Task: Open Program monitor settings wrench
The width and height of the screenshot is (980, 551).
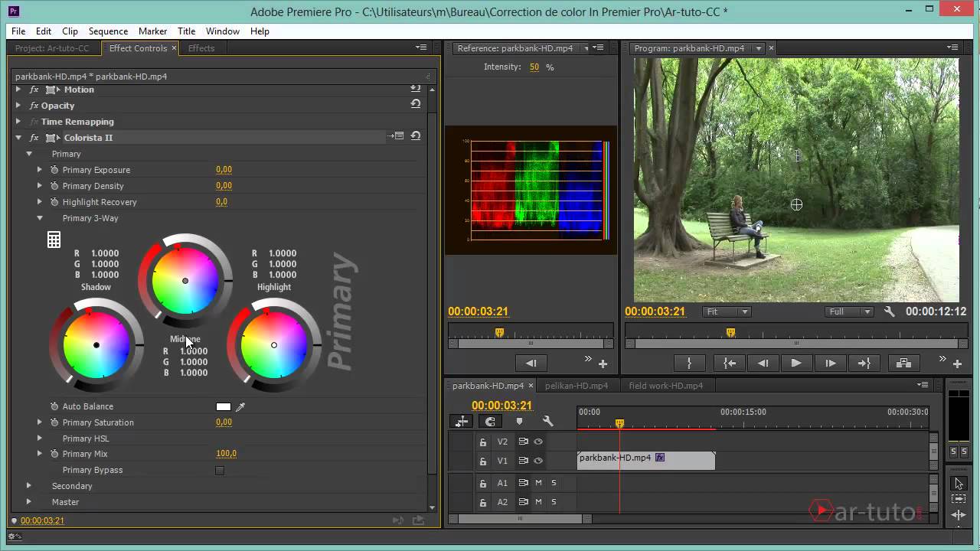Action: 889,311
